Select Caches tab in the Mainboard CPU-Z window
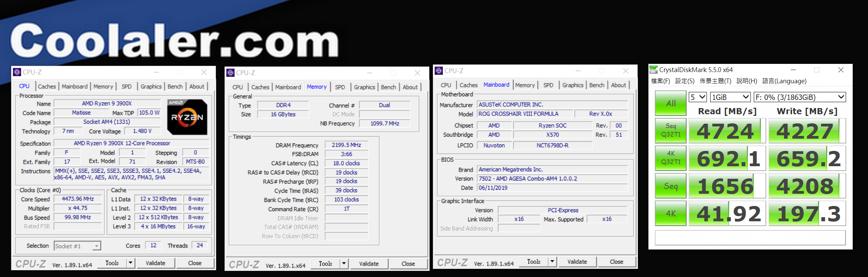The image size is (868, 277). pos(469,85)
